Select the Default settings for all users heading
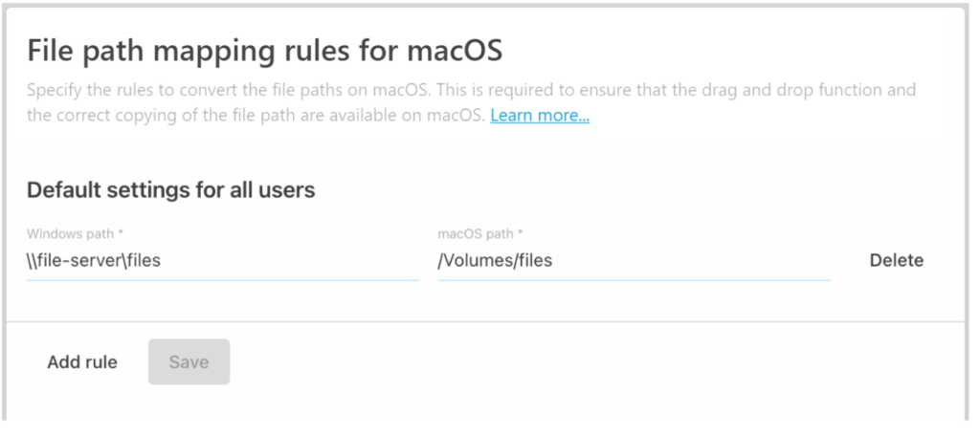Image resolution: width=980 pixels, height=436 pixels. click(x=170, y=190)
